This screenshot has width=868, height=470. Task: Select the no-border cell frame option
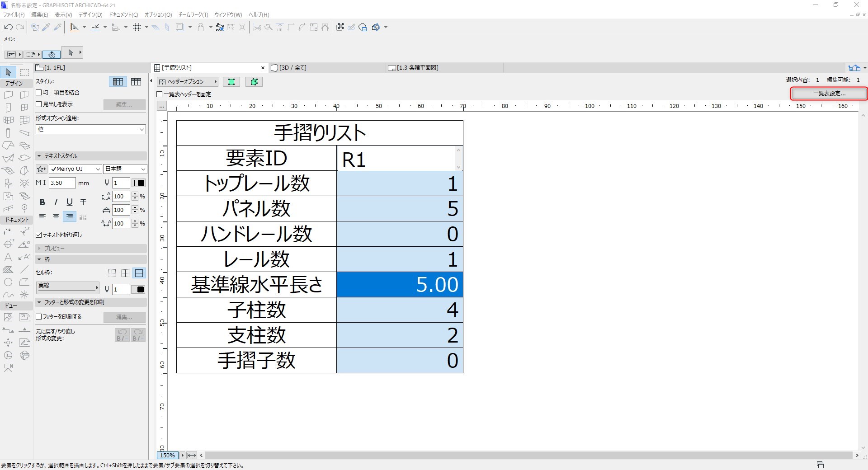point(112,273)
